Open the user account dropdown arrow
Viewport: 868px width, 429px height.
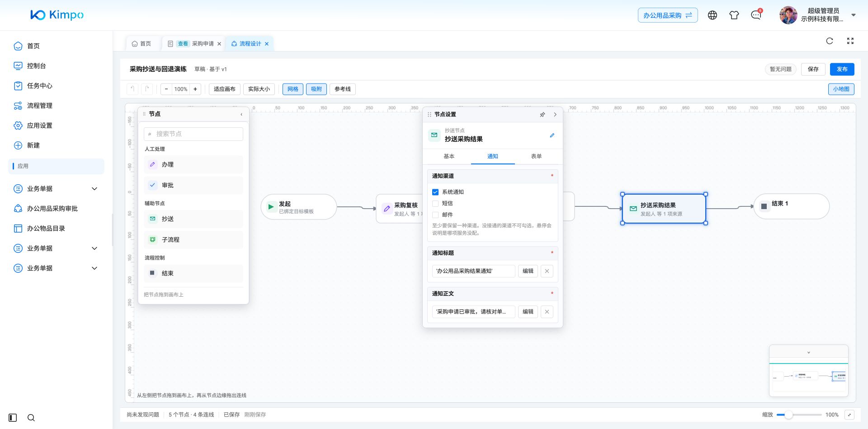[854, 15]
